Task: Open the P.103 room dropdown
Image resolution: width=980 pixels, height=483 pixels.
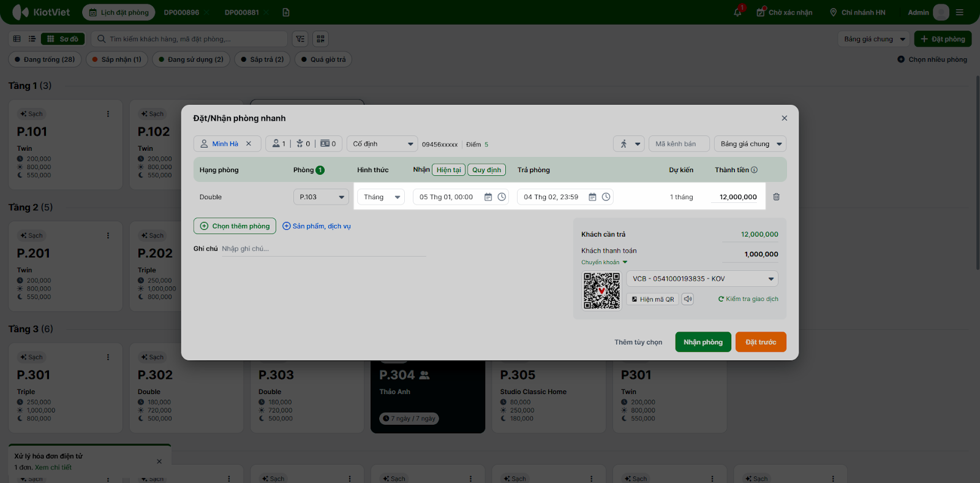Action: [x=321, y=197]
